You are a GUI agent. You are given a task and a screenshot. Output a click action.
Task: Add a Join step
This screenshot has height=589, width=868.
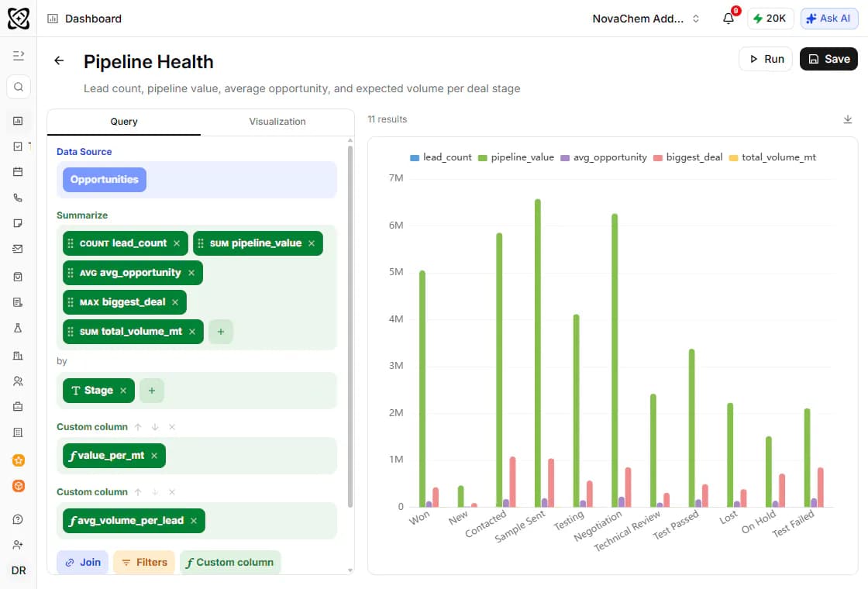coord(82,563)
